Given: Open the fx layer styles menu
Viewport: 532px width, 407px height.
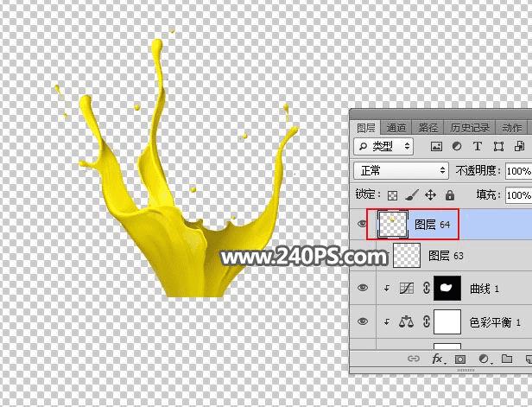Looking at the screenshot, I should pyautogui.click(x=437, y=359).
